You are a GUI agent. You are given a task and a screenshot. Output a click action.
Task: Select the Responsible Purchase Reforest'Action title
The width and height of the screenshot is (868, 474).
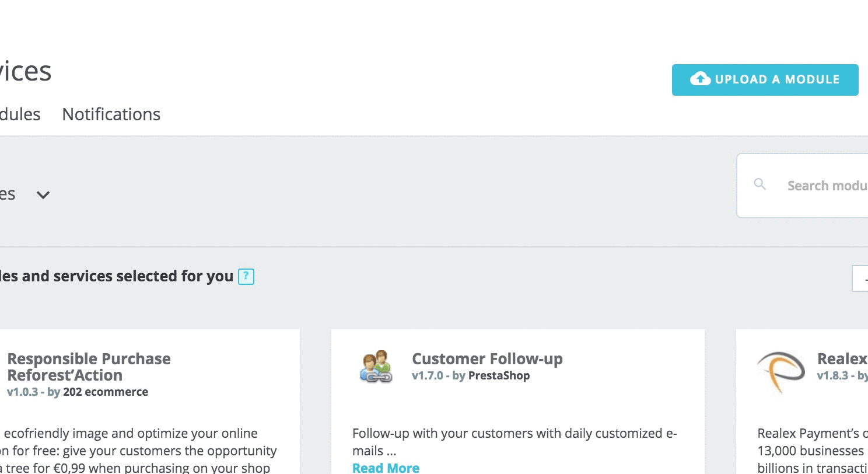click(x=89, y=367)
